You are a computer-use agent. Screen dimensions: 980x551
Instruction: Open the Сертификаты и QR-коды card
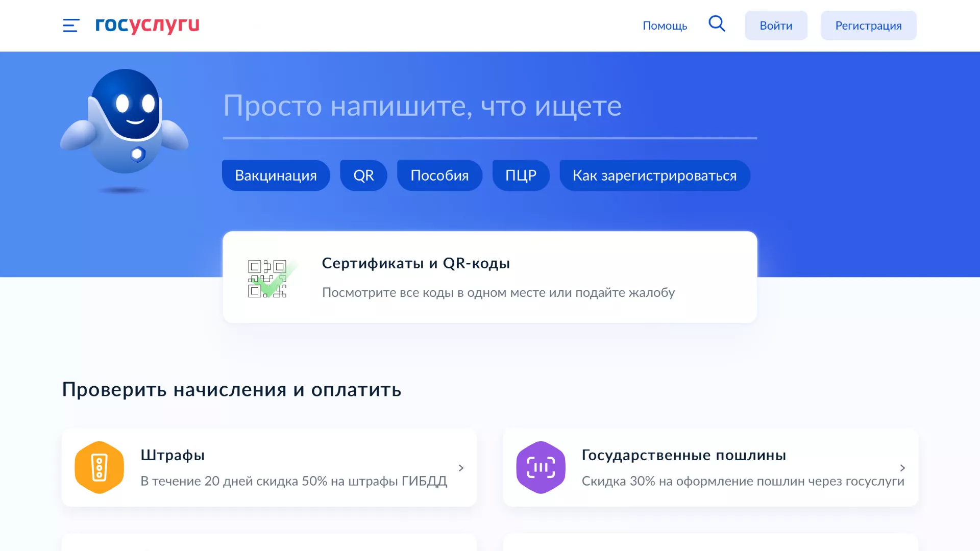489,277
